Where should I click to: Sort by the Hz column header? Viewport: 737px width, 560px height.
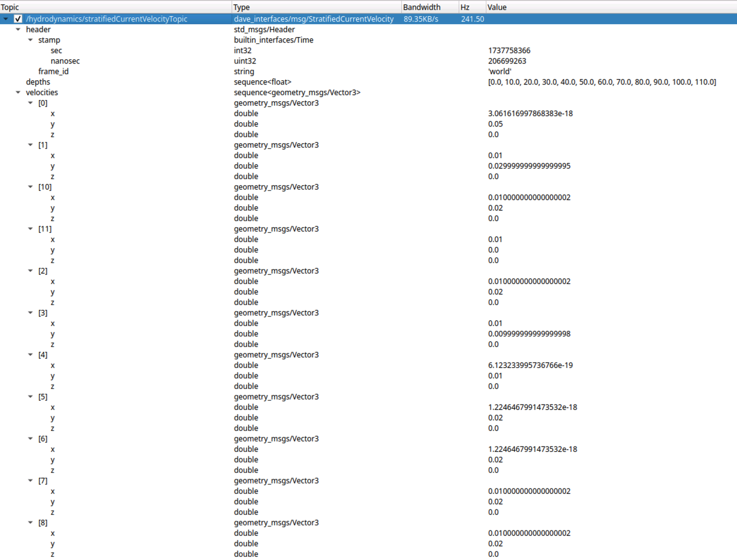(x=472, y=7)
